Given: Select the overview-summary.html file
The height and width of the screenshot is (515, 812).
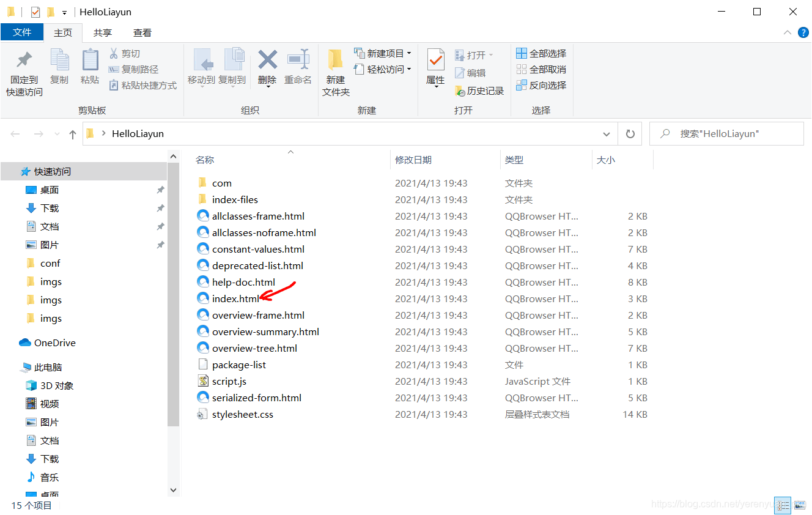Looking at the screenshot, I should tap(265, 332).
